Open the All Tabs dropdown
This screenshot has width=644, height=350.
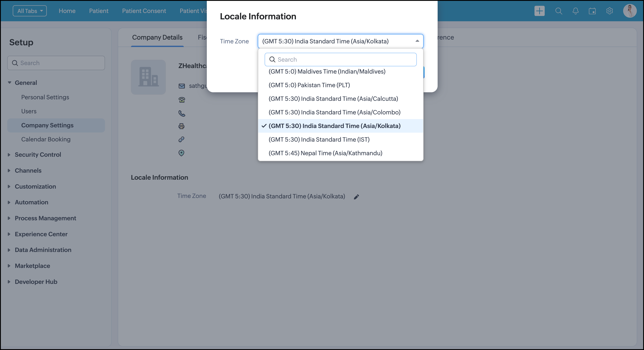pos(30,11)
